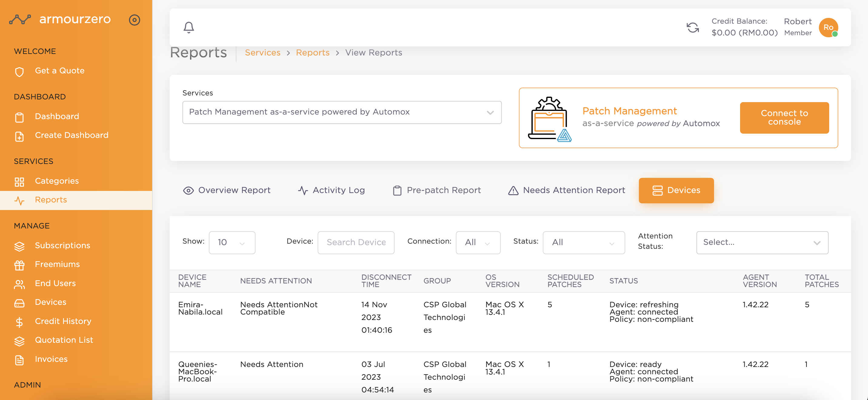868x400 pixels.
Task: Click the End Users people icon
Action: (x=19, y=284)
